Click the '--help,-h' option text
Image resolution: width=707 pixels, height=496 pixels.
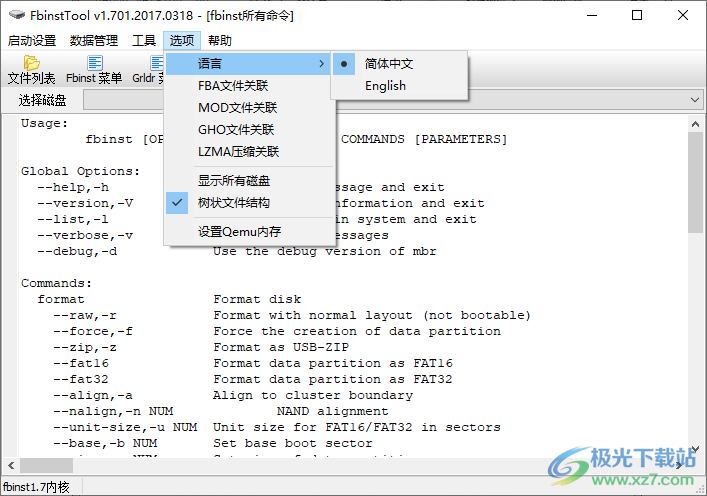click(73, 188)
